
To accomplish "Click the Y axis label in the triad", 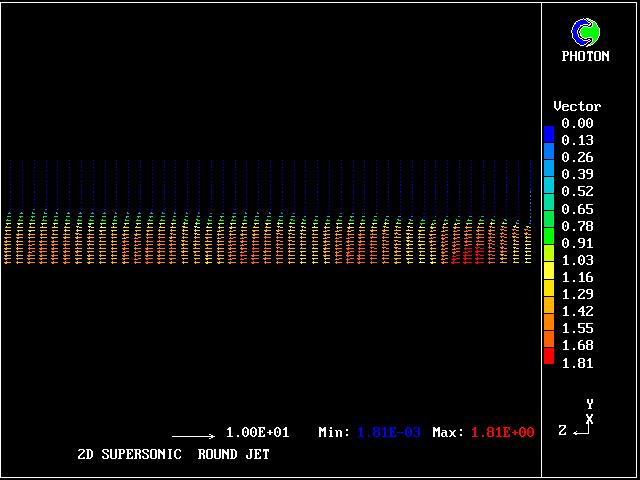I will tap(590, 404).
